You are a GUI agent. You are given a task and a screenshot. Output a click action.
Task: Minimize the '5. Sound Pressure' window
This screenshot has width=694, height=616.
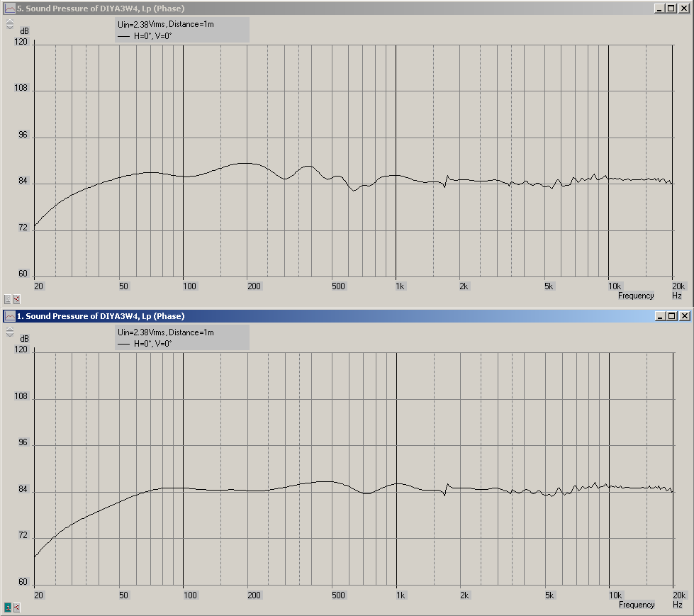(659, 9)
